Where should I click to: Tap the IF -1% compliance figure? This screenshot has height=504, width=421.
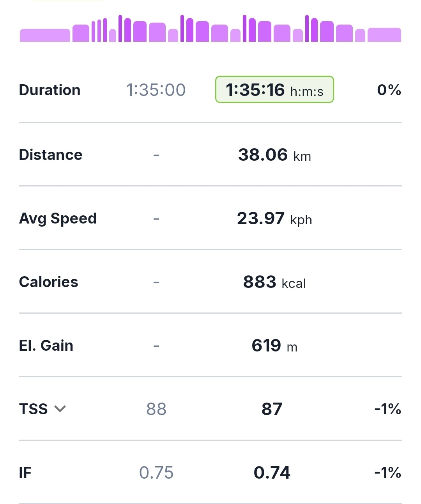[387, 472]
